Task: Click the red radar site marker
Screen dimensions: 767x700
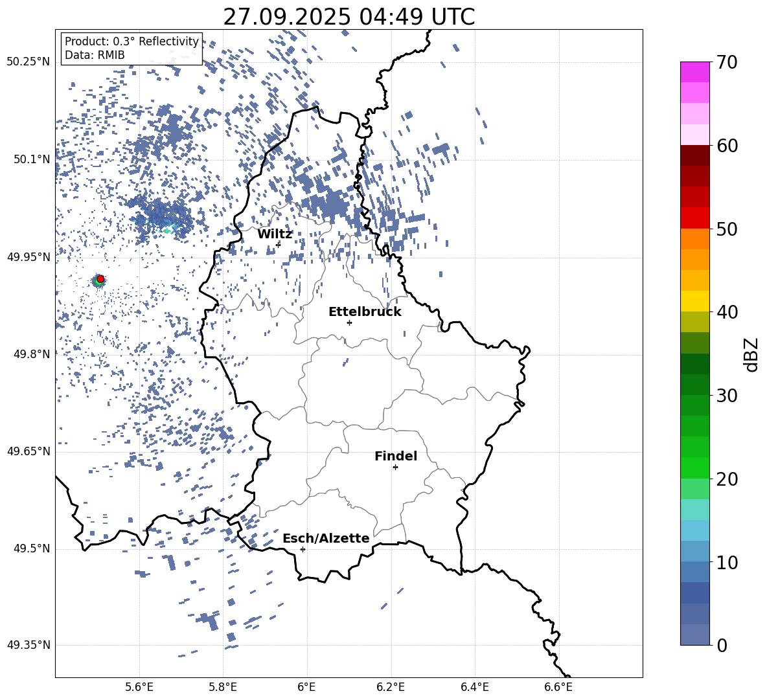Action: click(100, 278)
